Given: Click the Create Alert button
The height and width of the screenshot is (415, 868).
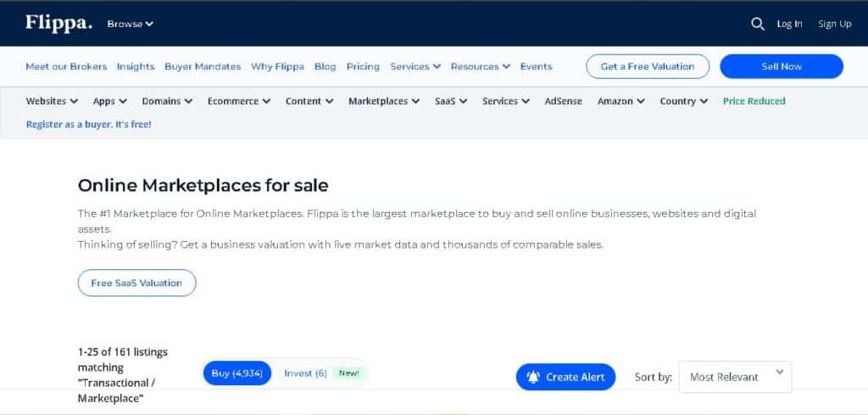Looking at the screenshot, I should [x=565, y=378].
